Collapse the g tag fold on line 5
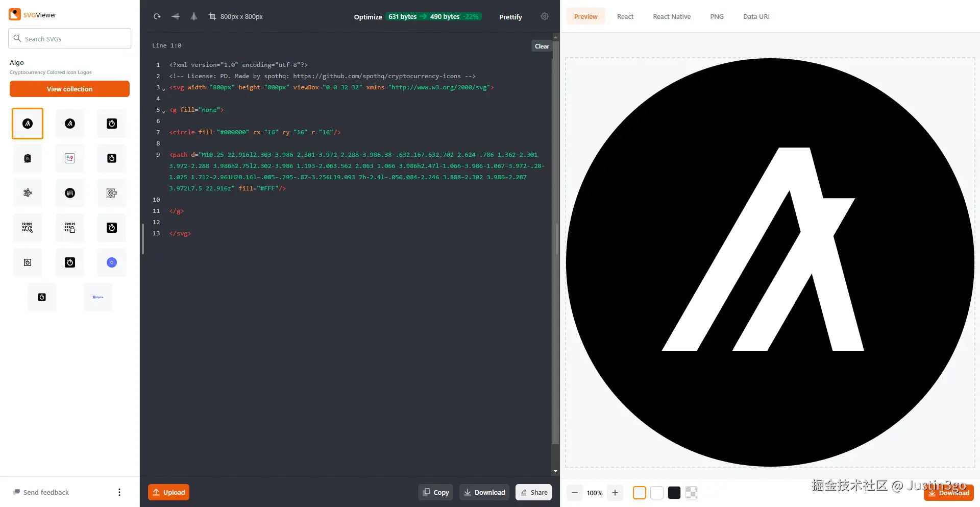This screenshot has height=507, width=980. click(x=164, y=111)
